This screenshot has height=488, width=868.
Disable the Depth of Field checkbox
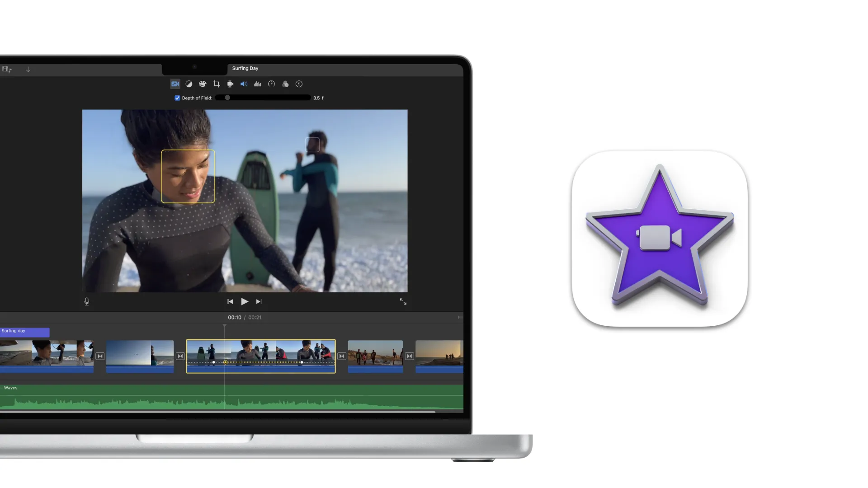(177, 98)
